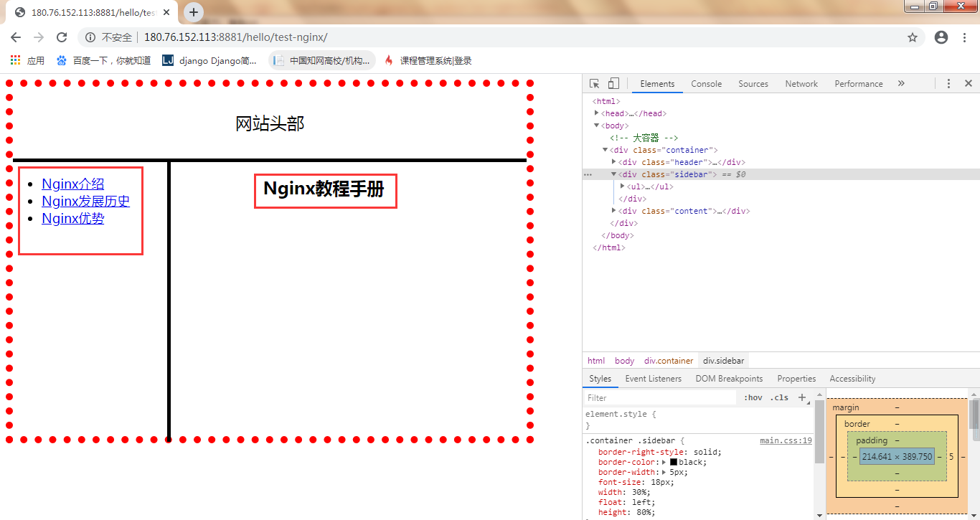Collapse the div sidebar node

pyautogui.click(x=614, y=174)
